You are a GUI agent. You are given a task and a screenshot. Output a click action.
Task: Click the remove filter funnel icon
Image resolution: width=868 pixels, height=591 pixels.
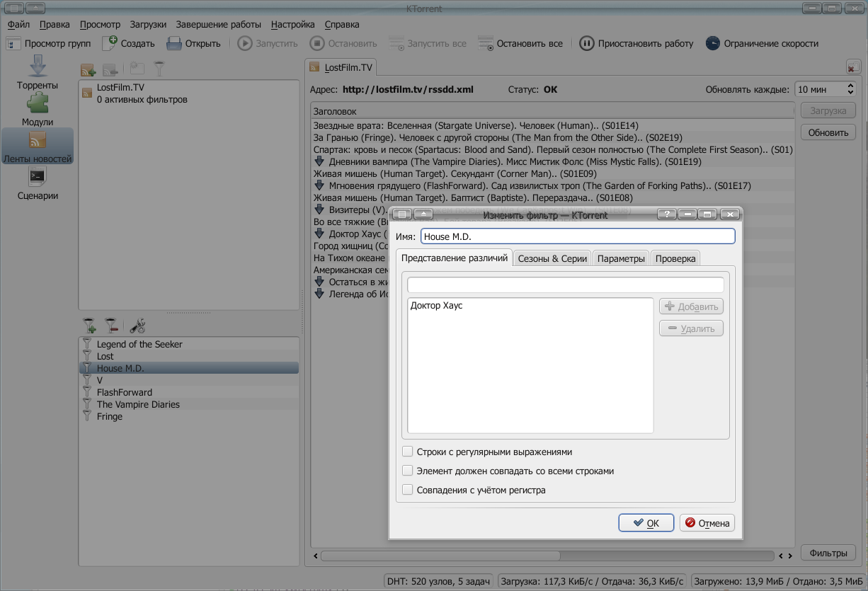[111, 326]
